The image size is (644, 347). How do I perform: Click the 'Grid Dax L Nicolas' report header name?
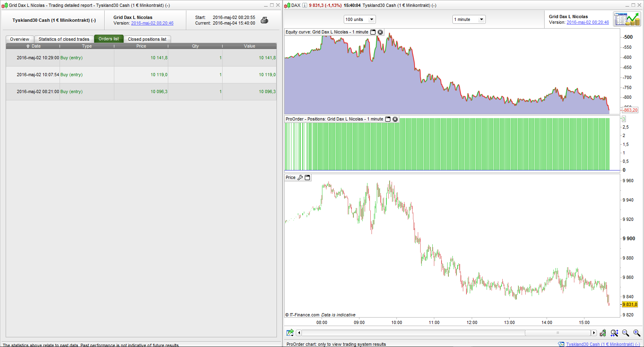pyautogui.click(x=133, y=17)
